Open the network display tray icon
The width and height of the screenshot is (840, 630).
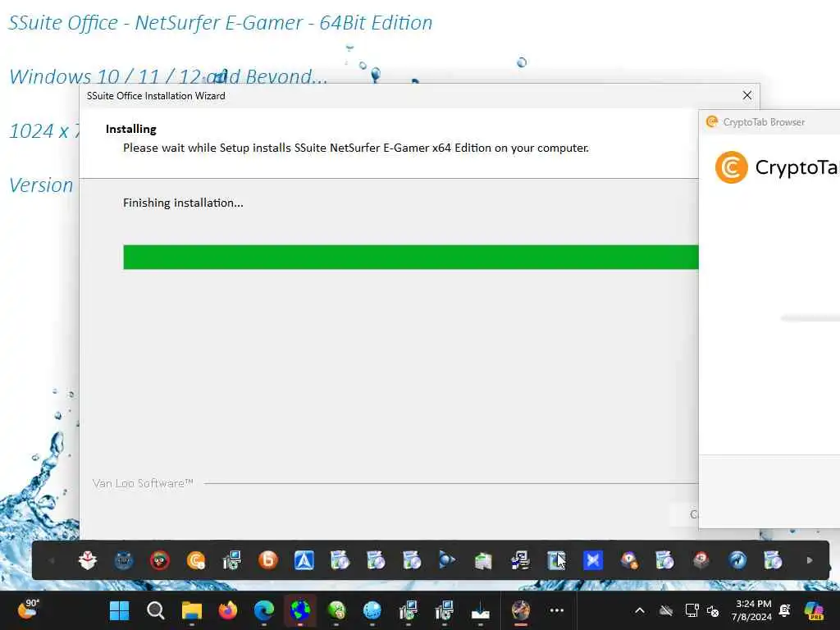(x=692, y=610)
